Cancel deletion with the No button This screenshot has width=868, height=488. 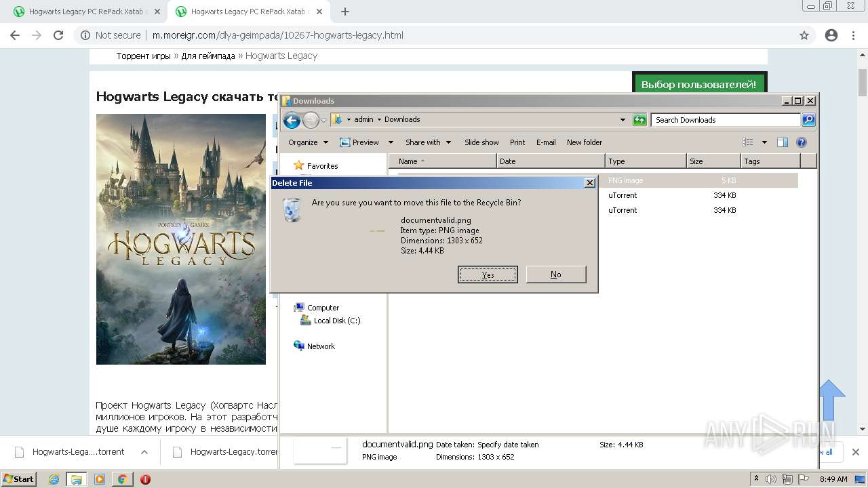click(x=555, y=274)
